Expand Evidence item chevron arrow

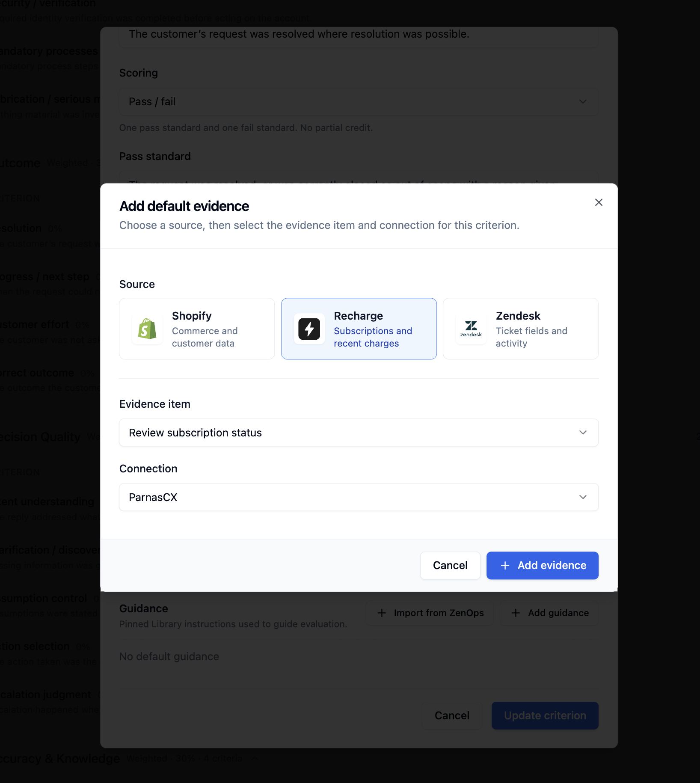click(583, 433)
